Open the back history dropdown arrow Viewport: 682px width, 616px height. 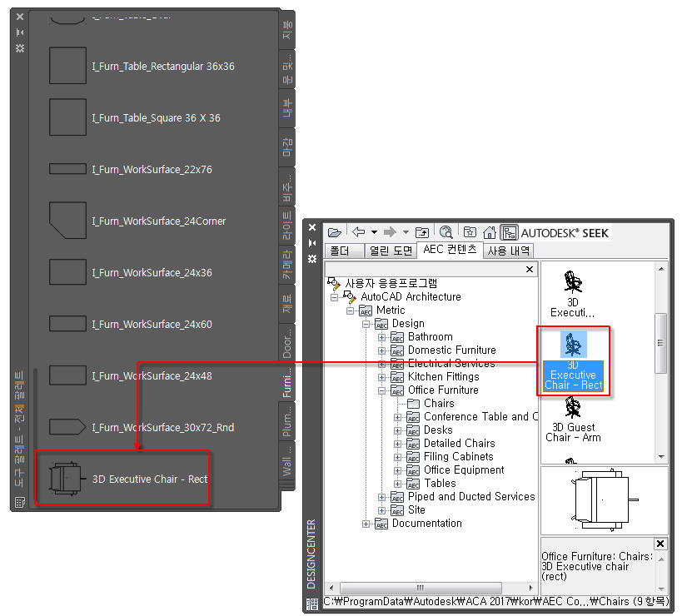[374, 232]
